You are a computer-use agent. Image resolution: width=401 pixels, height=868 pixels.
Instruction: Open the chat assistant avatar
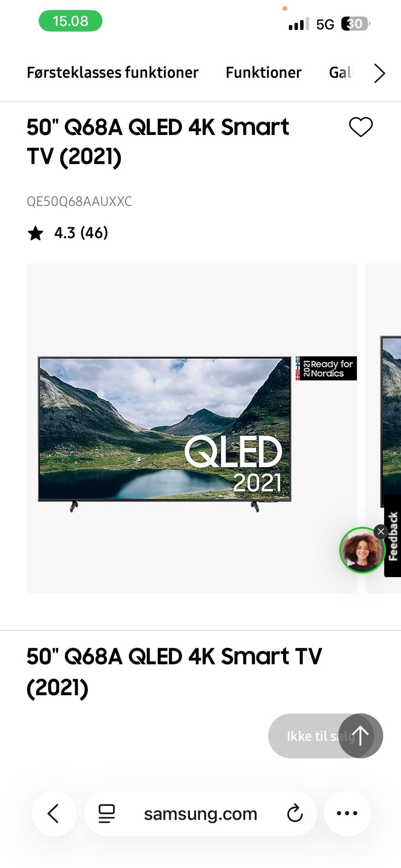pyautogui.click(x=361, y=550)
